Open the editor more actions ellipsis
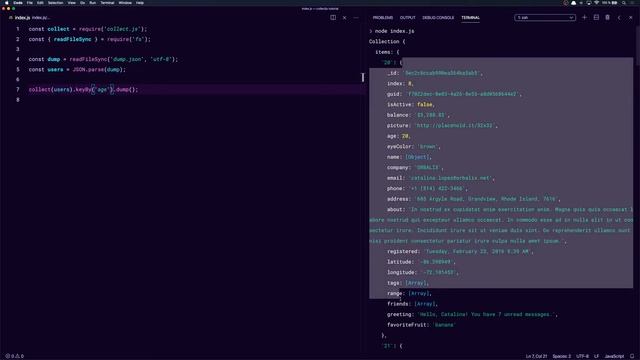 pos(356,18)
